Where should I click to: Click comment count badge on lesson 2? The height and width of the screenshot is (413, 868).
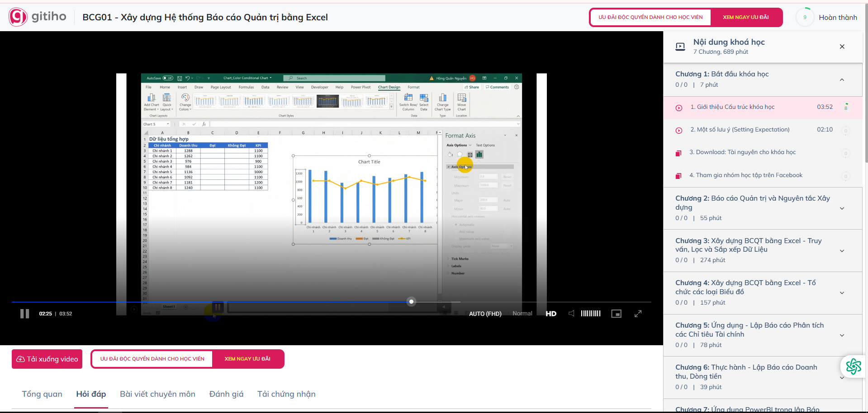coord(846,131)
